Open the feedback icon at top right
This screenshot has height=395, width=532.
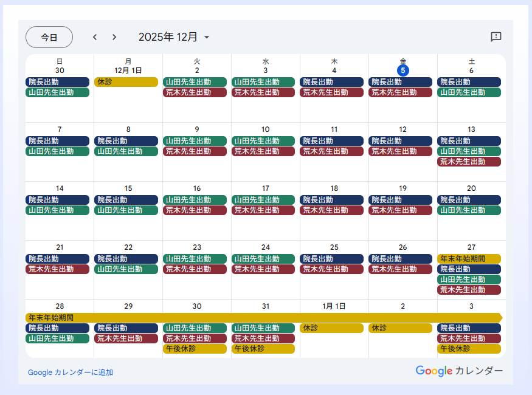click(496, 37)
